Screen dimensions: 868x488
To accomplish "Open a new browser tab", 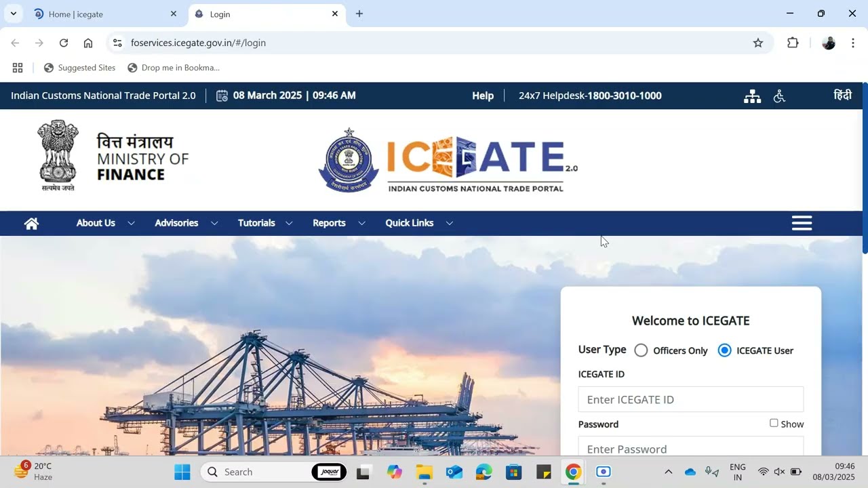I will pyautogui.click(x=359, y=14).
